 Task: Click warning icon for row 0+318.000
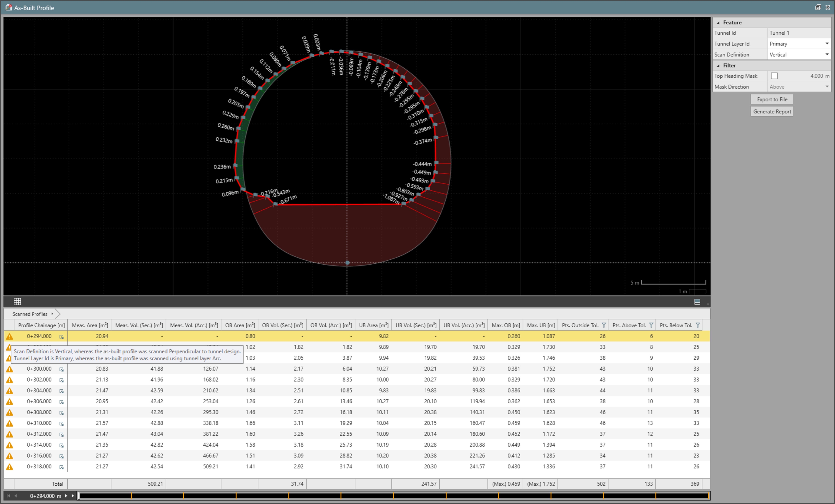coord(9,466)
